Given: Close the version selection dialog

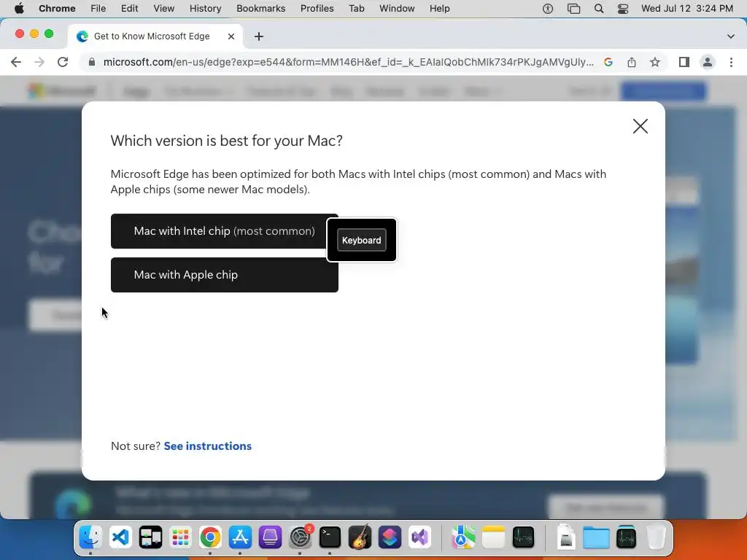Looking at the screenshot, I should pyautogui.click(x=640, y=126).
